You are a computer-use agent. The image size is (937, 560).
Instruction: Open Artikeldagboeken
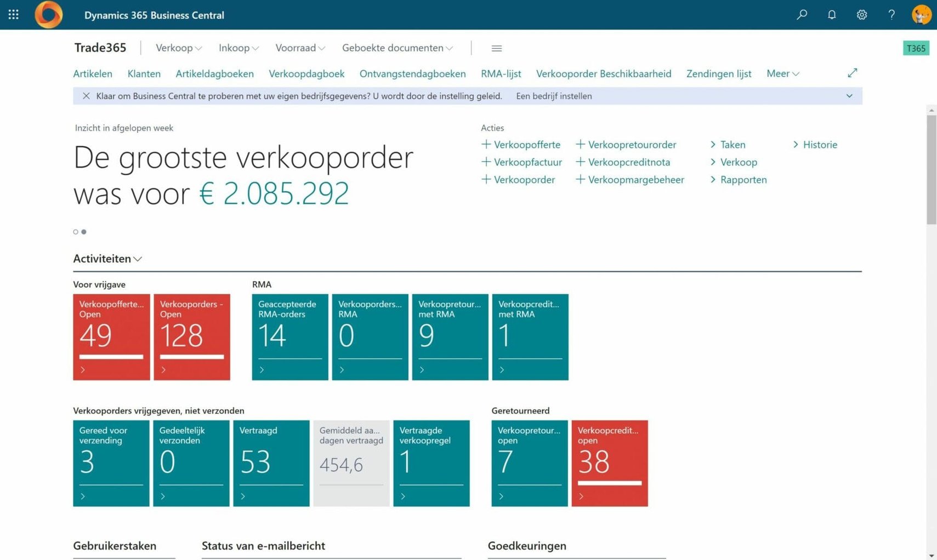point(214,73)
